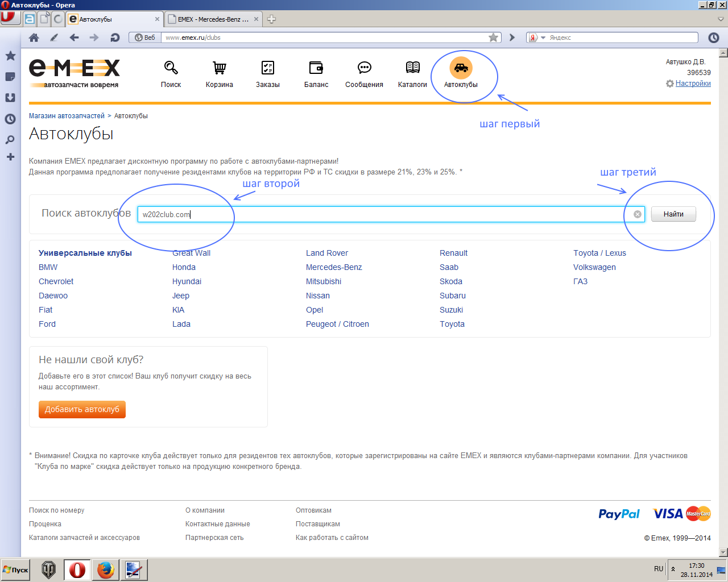This screenshot has height=582, width=728.
Task: Open the Партнерская сеть footer link
Action: point(214,538)
